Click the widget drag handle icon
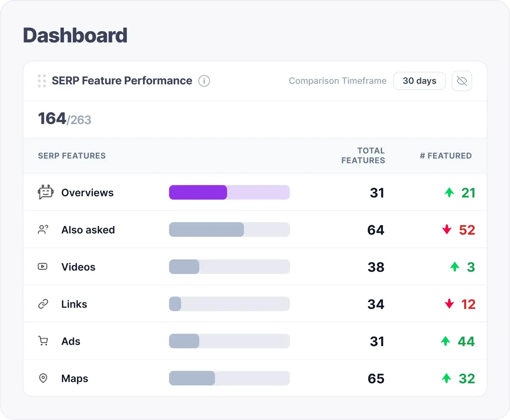 (x=41, y=81)
